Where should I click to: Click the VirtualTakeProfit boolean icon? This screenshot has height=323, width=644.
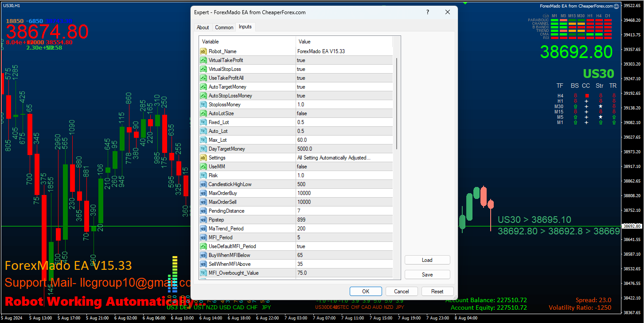pos(203,60)
